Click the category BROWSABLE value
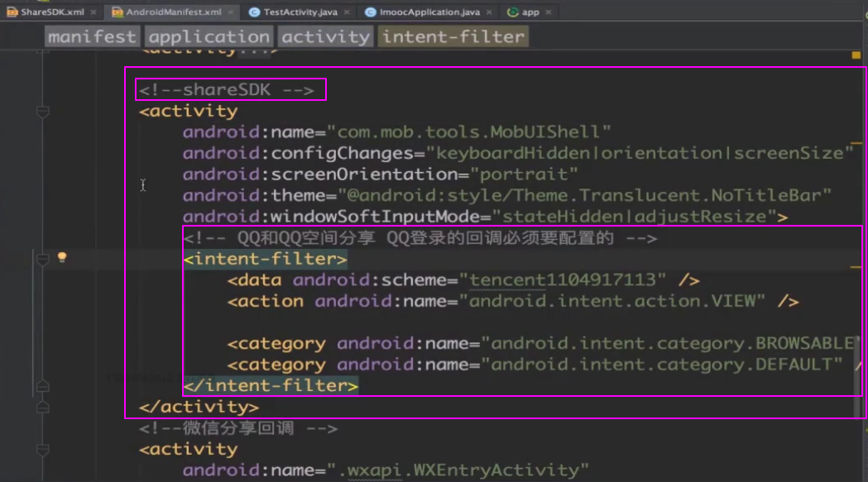The width and height of the screenshot is (868, 482). pyautogui.click(x=672, y=343)
